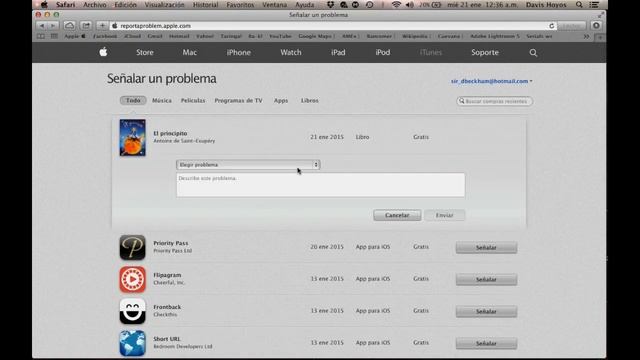Go to Store in Apple navigation
The image size is (640, 360).
(x=144, y=52)
